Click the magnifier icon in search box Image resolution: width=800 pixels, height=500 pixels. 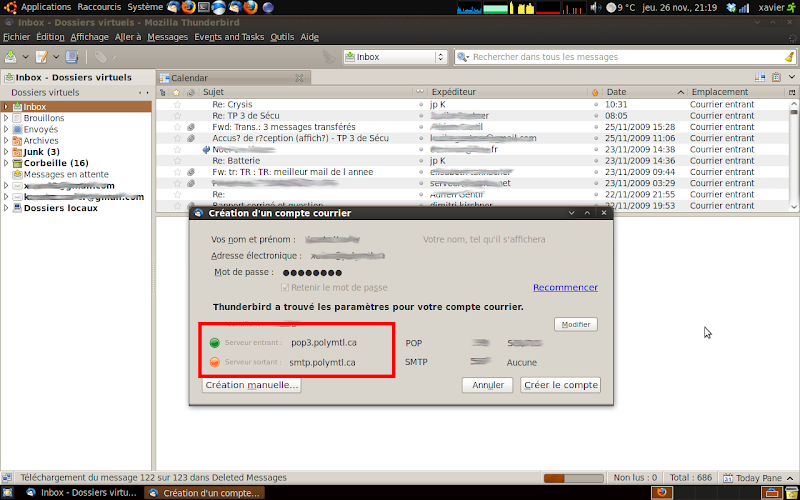[462, 57]
